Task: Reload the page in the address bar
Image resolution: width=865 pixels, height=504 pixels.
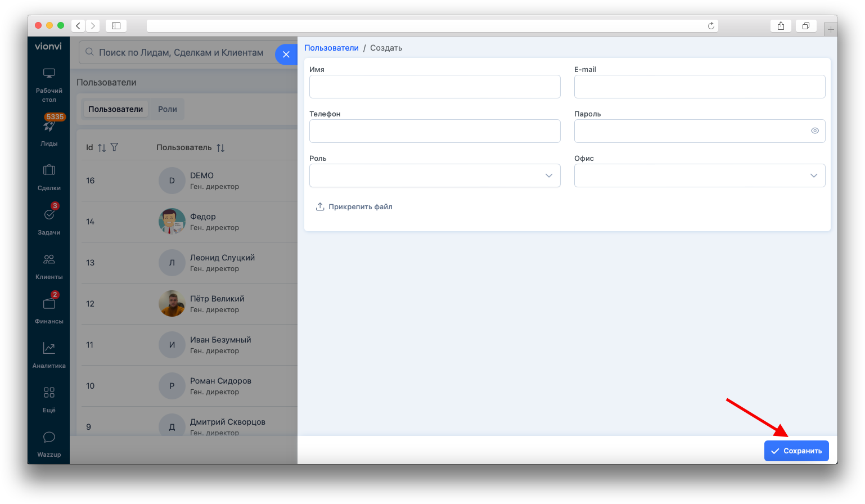Action: pyautogui.click(x=711, y=26)
